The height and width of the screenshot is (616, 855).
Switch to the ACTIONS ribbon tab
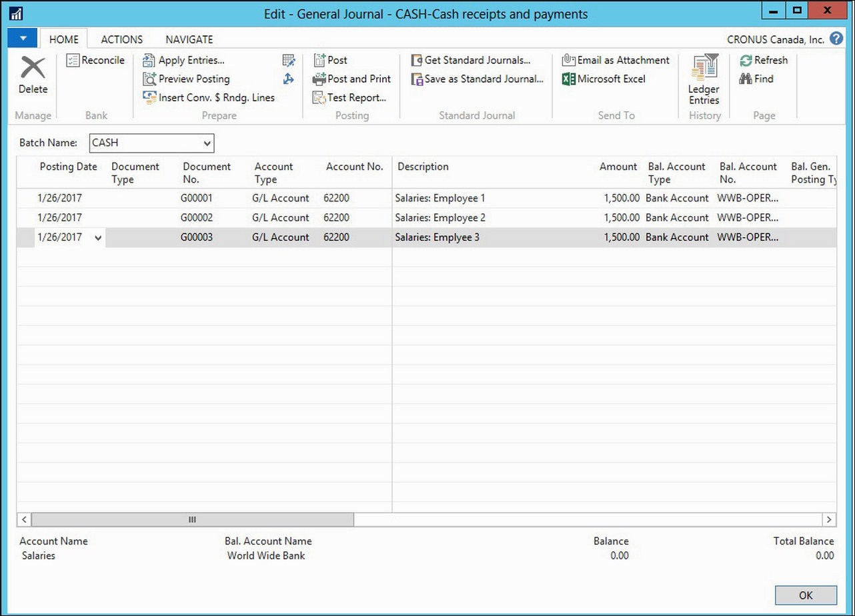pos(121,39)
